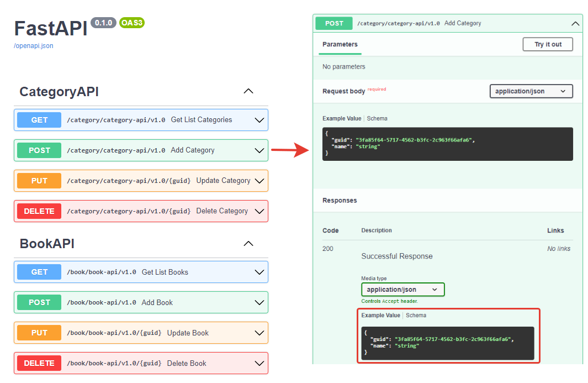The image size is (588, 383).
Task: Select the Parameters tab
Action: [x=340, y=44]
